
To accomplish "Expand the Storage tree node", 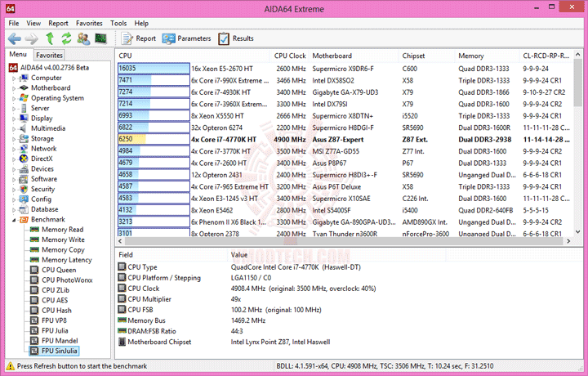I will coord(14,139).
